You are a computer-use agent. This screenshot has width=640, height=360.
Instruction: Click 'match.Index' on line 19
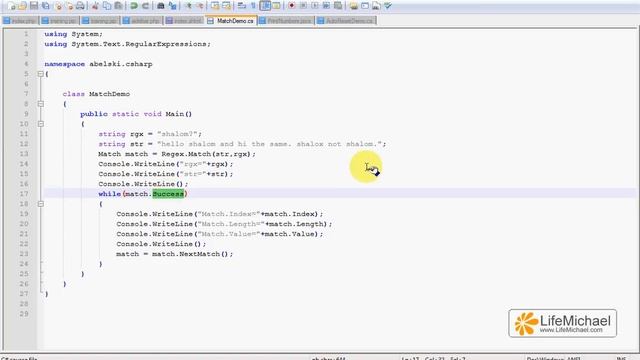289,214
